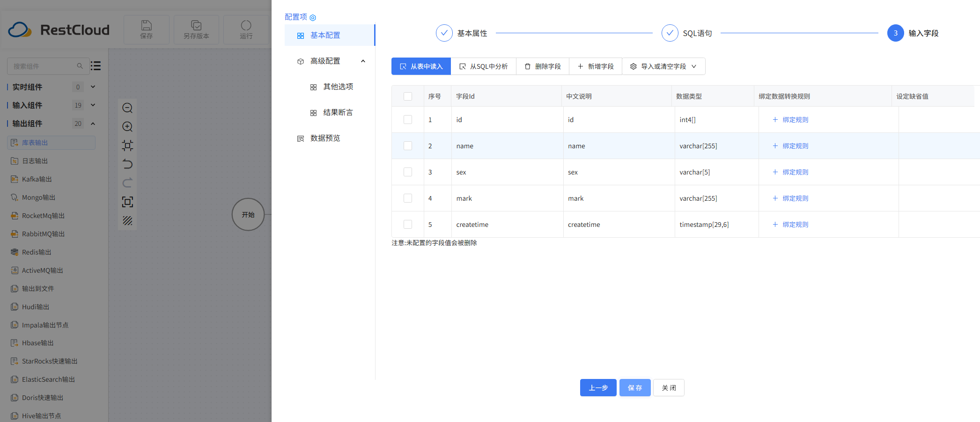Select the zoom-in magnifier on the canvas

(x=127, y=126)
